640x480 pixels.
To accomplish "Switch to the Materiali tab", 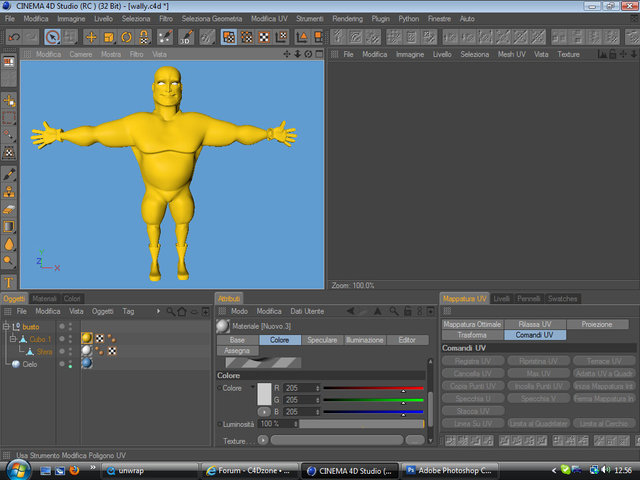I will click(45, 298).
